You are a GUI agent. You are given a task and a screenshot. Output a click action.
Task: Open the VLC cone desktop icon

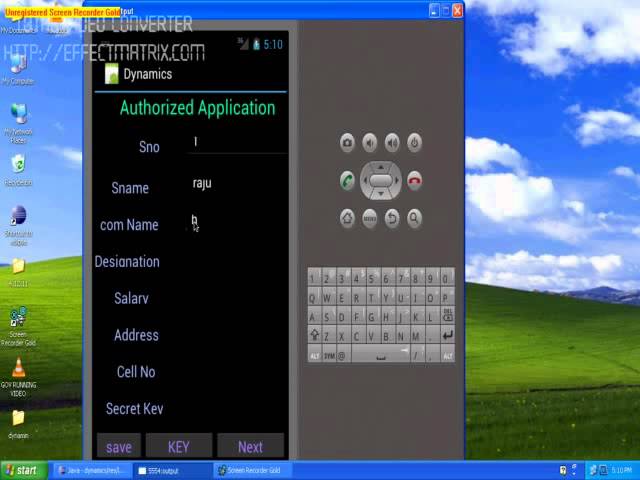18,376
